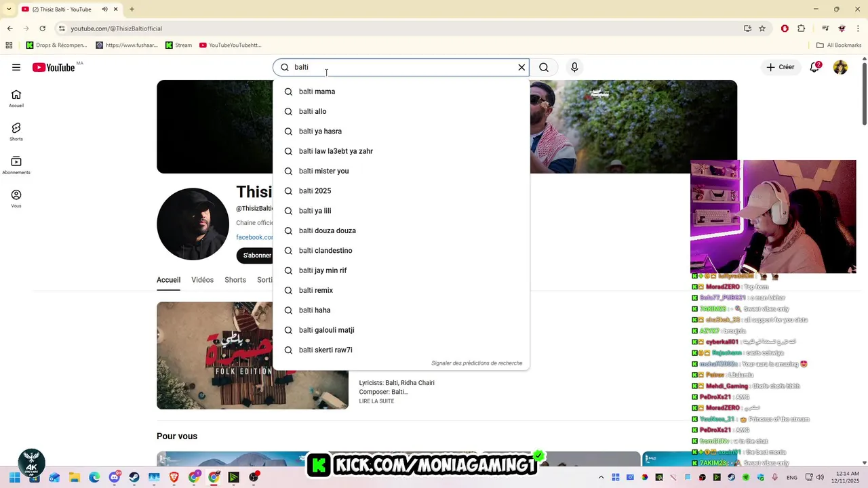The image size is (868, 488).
Task: Open Steam from the taskbar
Action: coord(134,477)
